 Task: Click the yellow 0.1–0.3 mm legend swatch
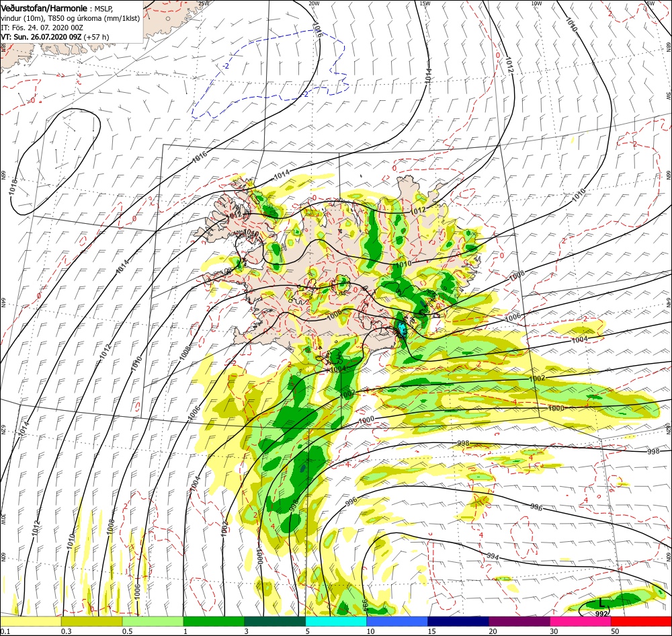click(31, 621)
